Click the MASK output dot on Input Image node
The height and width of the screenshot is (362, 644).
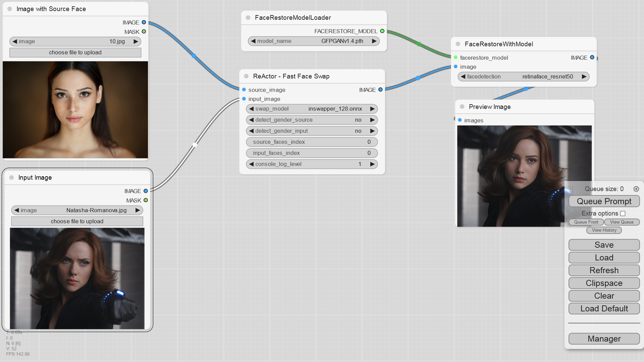point(146,200)
